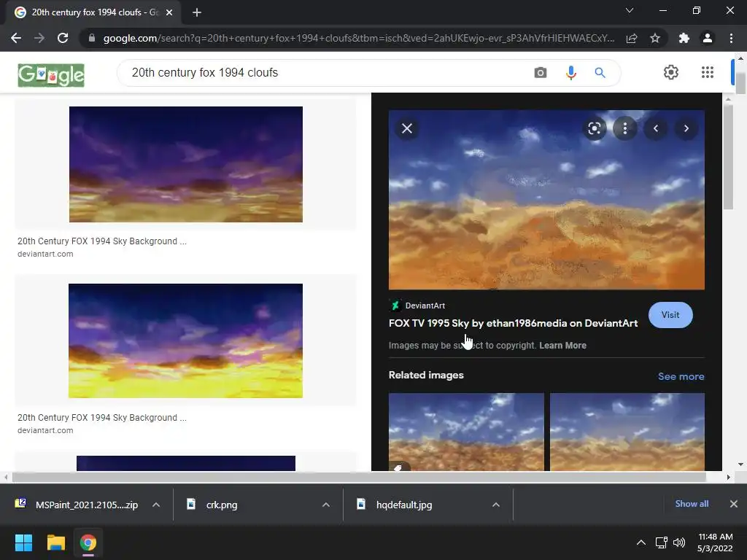
Task: Open the clock showing 11:48 AM
Action: pyautogui.click(x=715, y=542)
